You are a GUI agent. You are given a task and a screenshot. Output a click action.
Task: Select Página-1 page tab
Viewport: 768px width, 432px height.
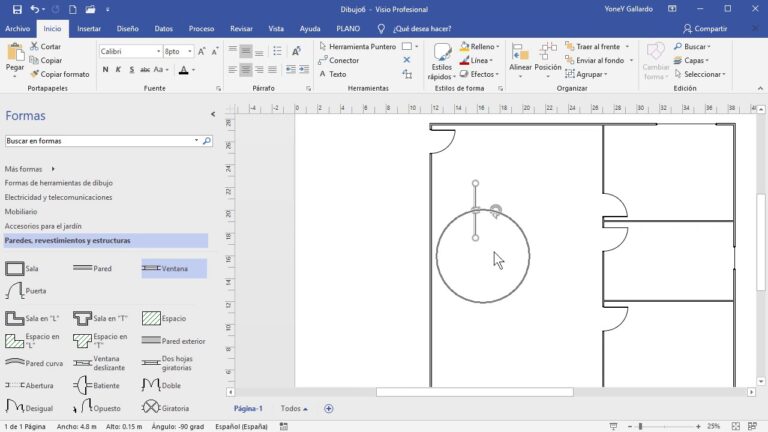tap(248, 408)
